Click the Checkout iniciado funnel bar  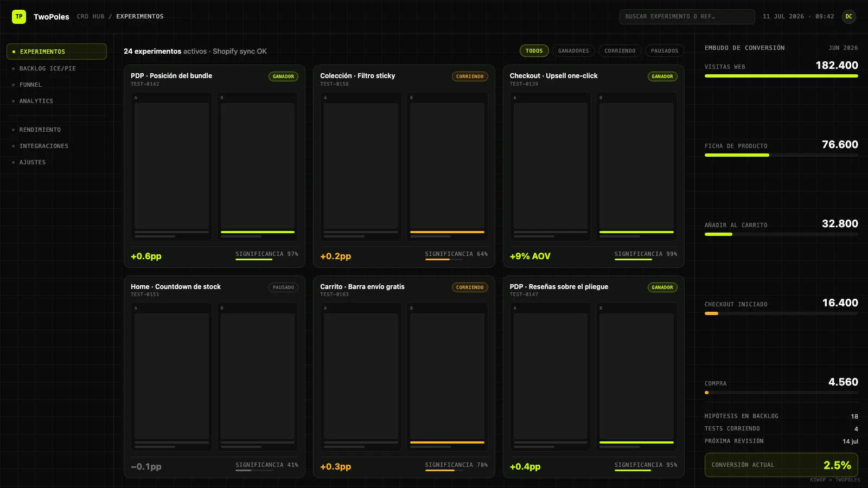tap(781, 313)
